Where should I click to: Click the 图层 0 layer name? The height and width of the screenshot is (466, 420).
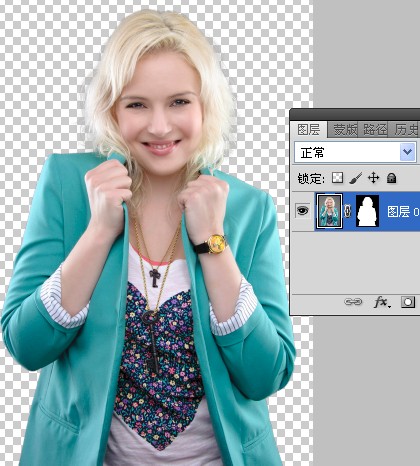click(403, 211)
